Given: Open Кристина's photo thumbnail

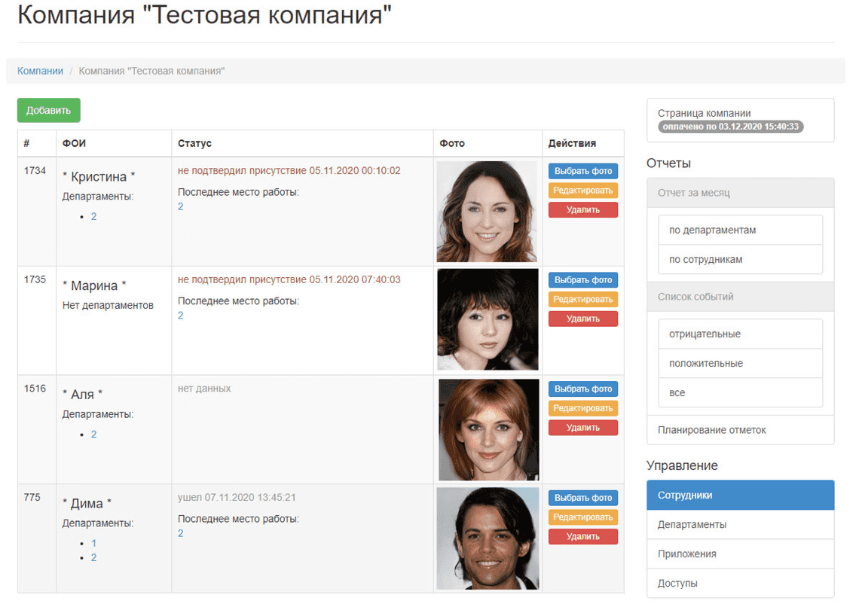Looking at the screenshot, I should [487, 211].
